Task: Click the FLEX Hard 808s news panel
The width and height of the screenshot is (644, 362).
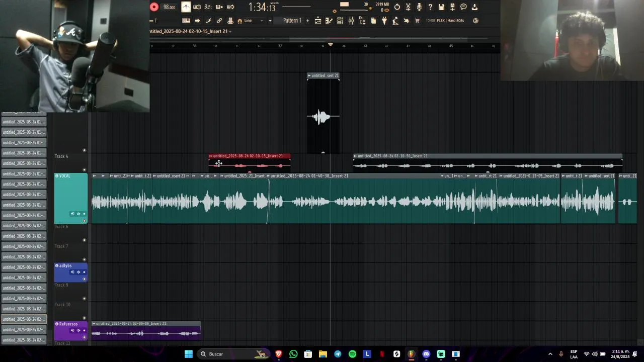Action: click(445, 21)
